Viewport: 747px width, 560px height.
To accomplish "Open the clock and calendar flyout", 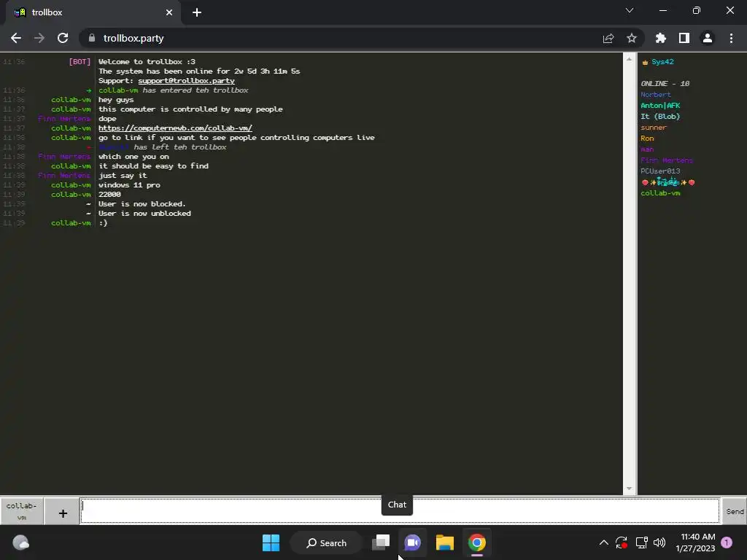I will click(695, 542).
